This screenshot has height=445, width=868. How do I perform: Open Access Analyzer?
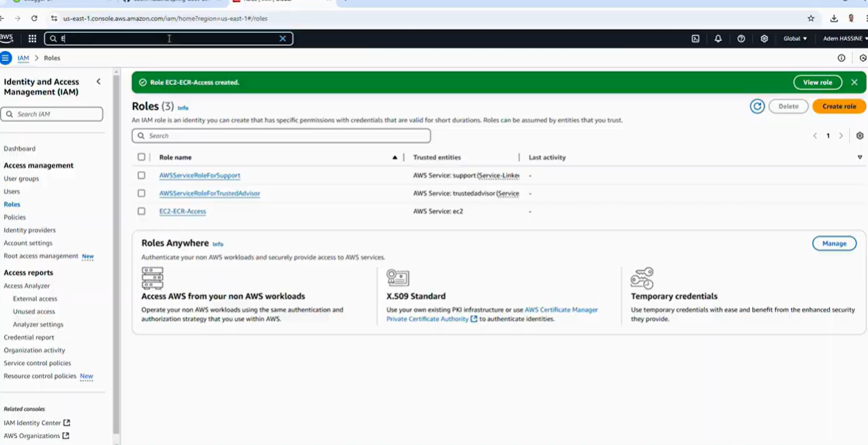pos(27,286)
